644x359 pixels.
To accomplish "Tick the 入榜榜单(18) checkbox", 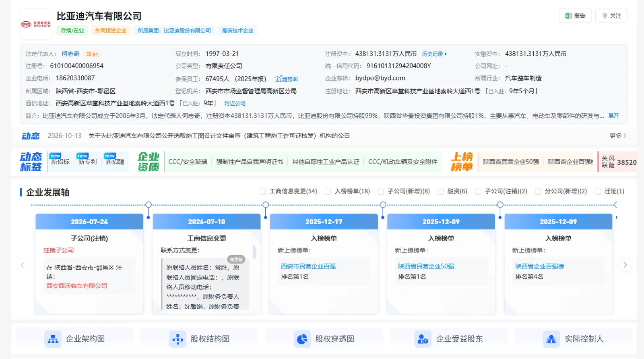I will (x=328, y=192).
